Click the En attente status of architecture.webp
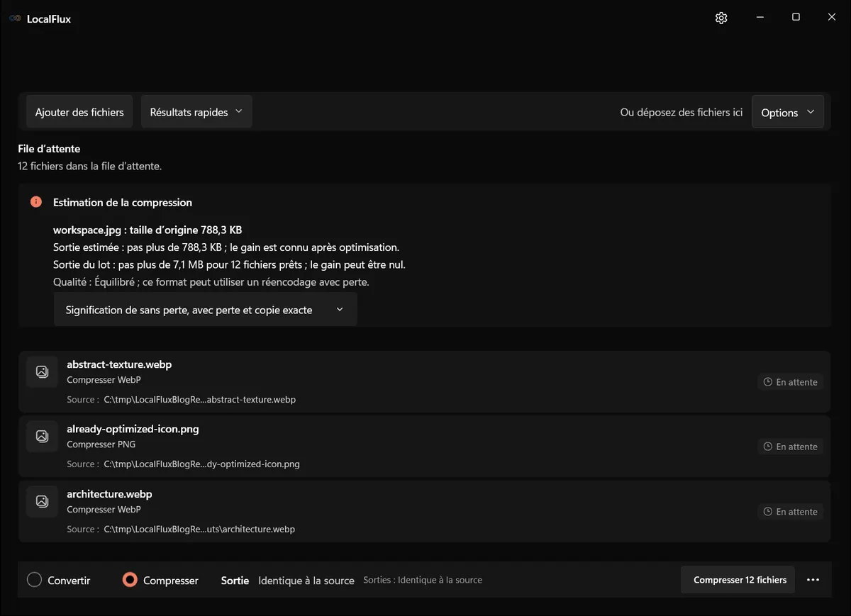Image resolution: width=851 pixels, height=616 pixels. point(790,512)
